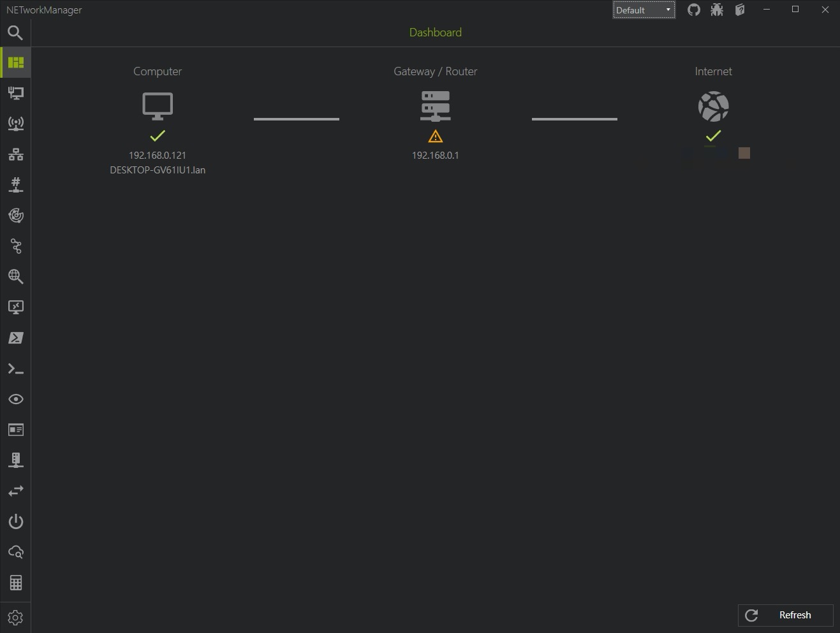Select the Dashboard sidebar icon
Viewport: 840px width, 633px height.
[15, 62]
